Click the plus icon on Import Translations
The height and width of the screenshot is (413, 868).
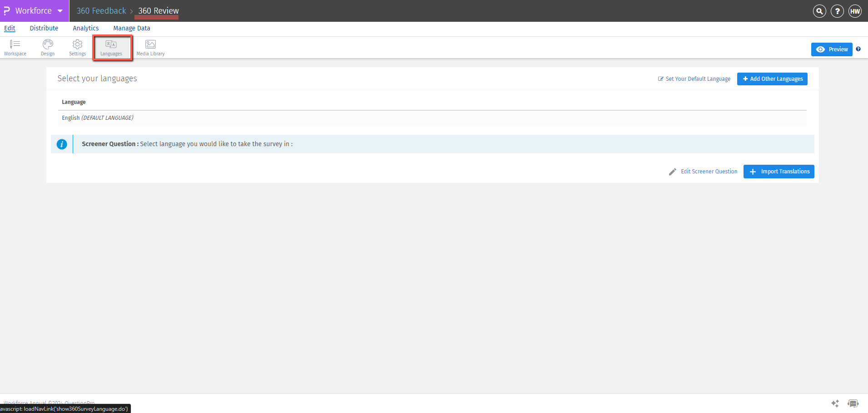pos(753,172)
